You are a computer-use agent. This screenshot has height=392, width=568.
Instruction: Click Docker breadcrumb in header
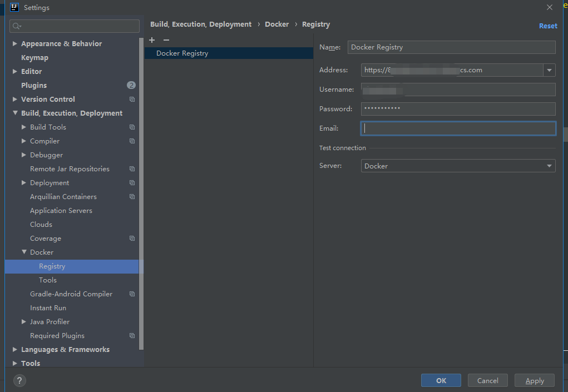coord(276,24)
